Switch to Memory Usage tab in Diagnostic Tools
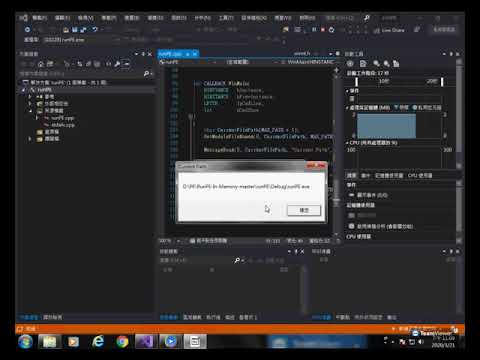This screenshot has height=360, width=480. click(x=389, y=175)
